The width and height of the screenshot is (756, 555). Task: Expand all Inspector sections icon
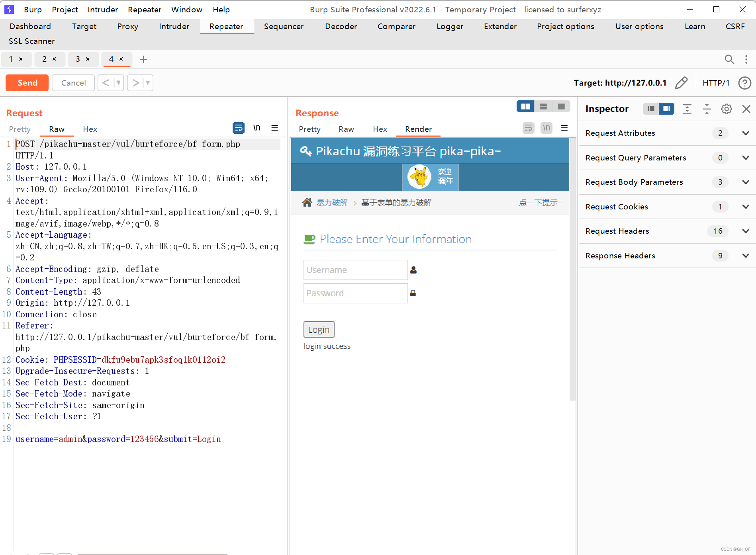[687, 109]
